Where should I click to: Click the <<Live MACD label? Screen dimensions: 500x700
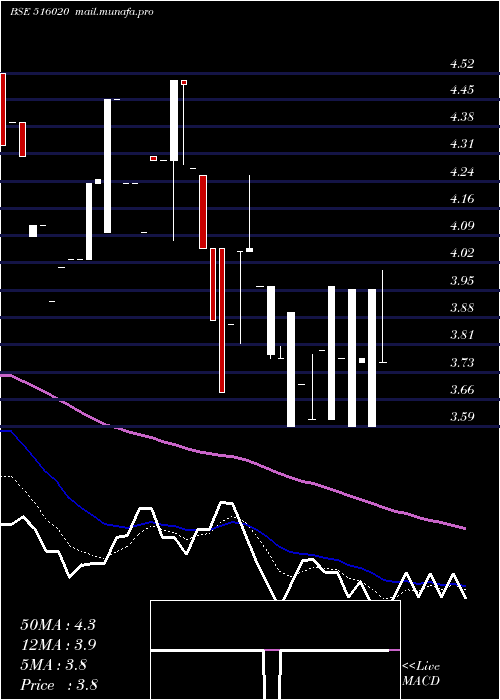tap(421, 674)
